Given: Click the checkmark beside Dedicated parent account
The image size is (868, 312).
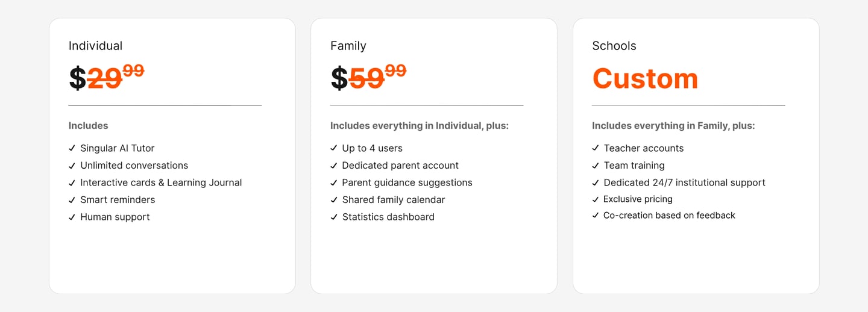Looking at the screenshot, I should pos(334,166).
